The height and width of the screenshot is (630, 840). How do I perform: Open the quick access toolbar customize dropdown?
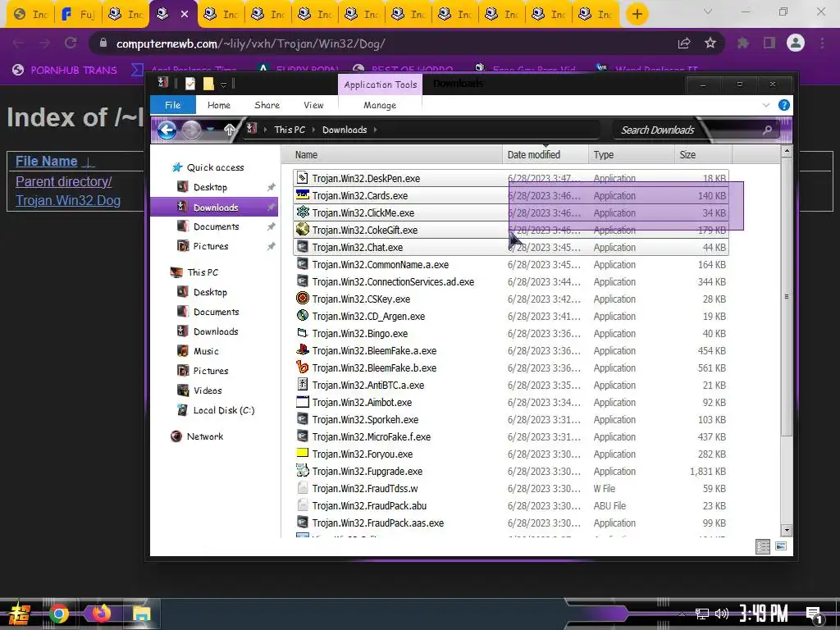click(223, 84)
